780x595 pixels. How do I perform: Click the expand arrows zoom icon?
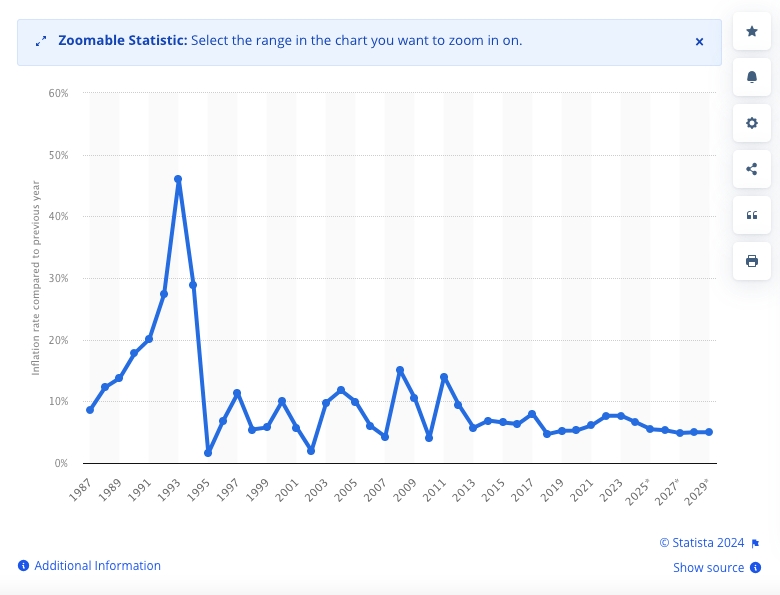tap(41, 41)
